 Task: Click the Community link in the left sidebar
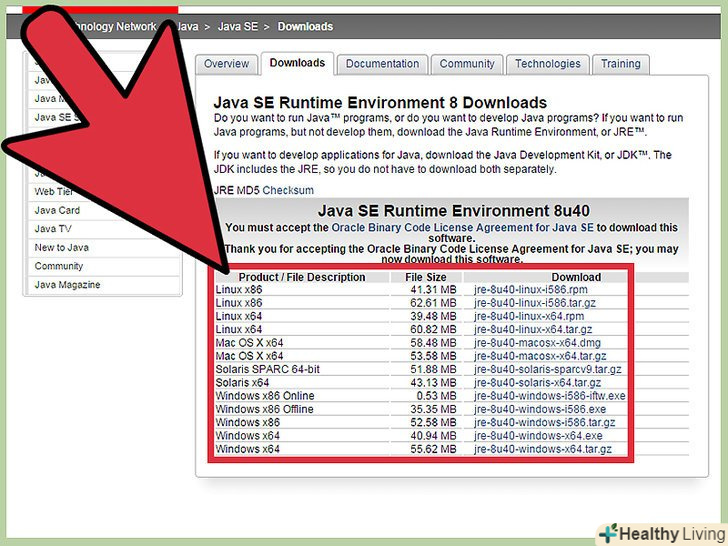click(x=59, y=266)
